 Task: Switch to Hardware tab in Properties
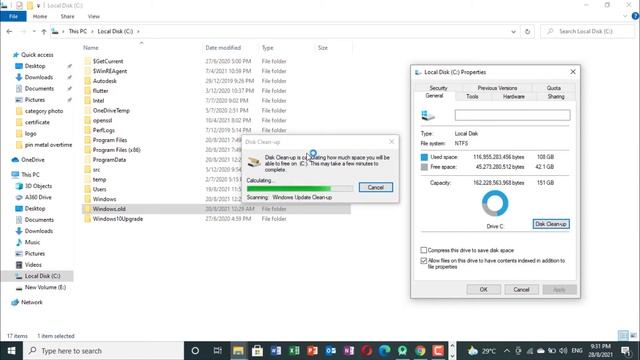coord(513,97)
